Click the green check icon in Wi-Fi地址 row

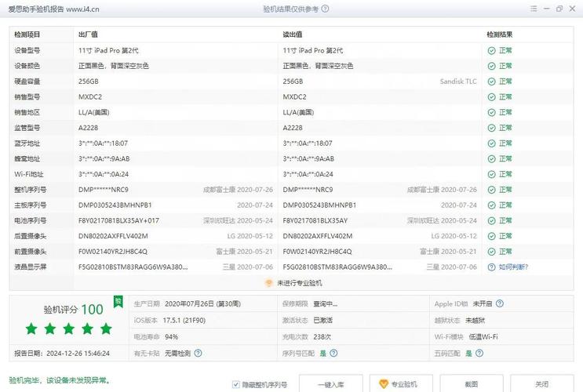(491, 174)
